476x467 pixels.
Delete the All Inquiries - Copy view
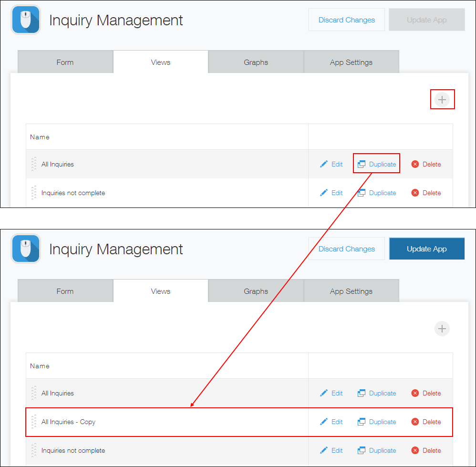426,422
